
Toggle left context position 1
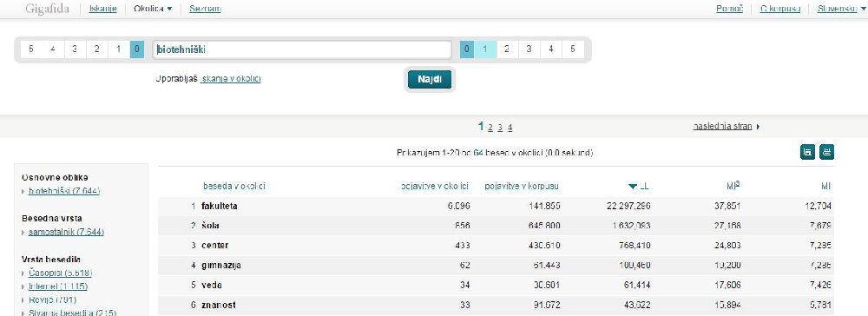click(x=118, y=49)
